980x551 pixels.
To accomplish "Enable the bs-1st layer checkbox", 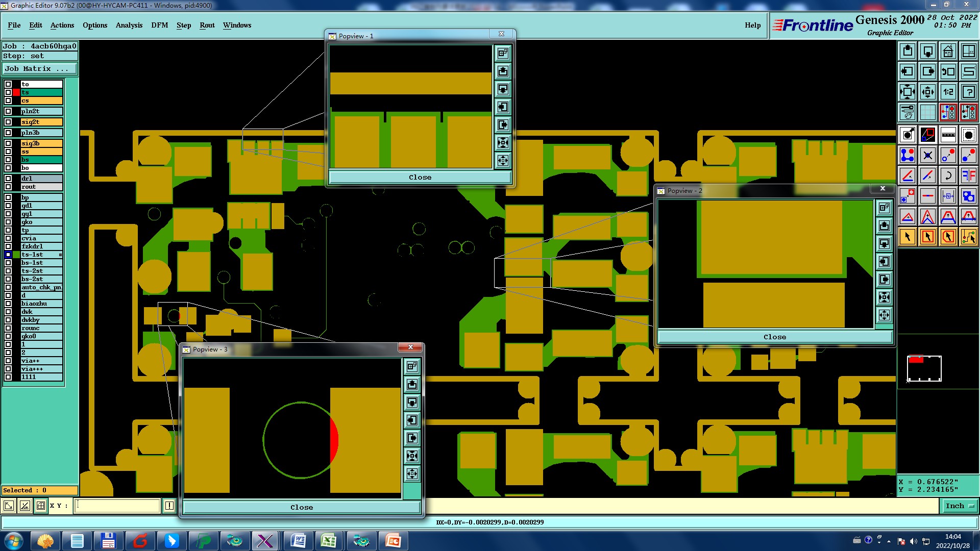I will (8, 263).
